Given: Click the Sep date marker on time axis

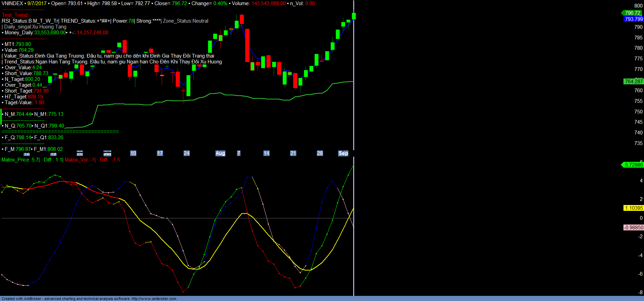Looking at the screenshot, I should [x=343, y=153].
